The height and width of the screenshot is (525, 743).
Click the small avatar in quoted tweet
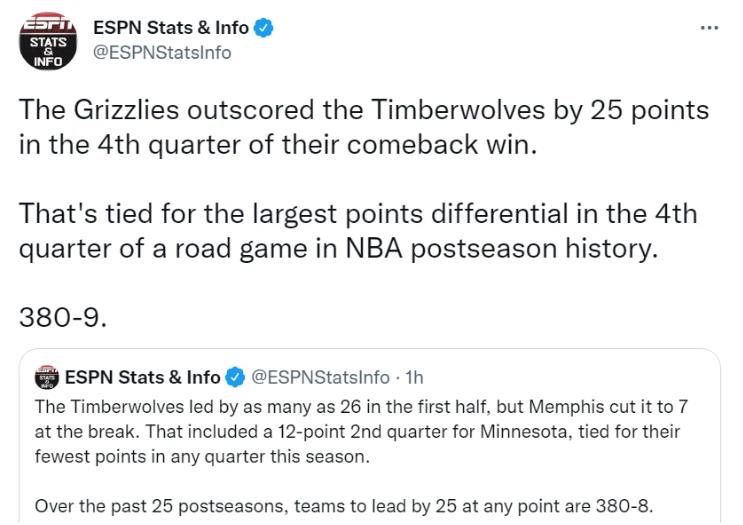click(x=47, y=377)
